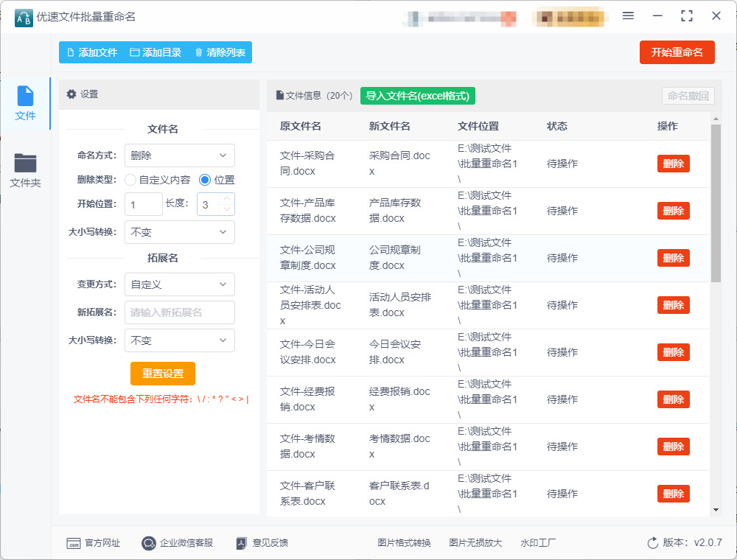Click the 意见反馈 icon
737x560 pixels.
coord(242,543)
